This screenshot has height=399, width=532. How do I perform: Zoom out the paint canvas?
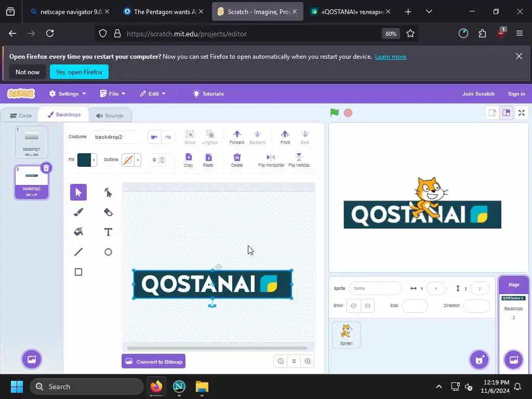tap(281, 362)
